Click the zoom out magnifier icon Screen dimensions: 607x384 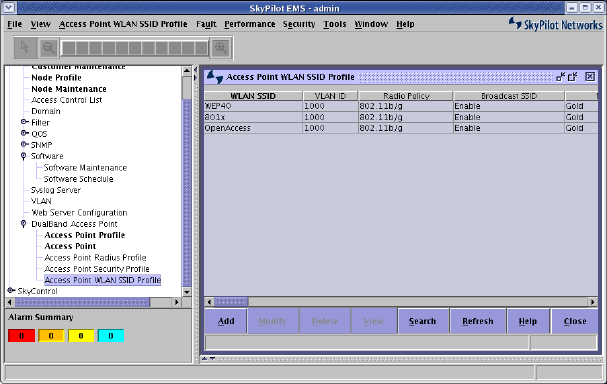48,48
